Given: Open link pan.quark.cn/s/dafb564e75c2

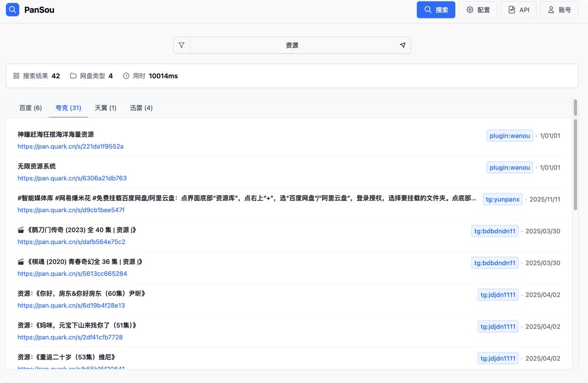Looking at the screenshot, I should [72, 242].
